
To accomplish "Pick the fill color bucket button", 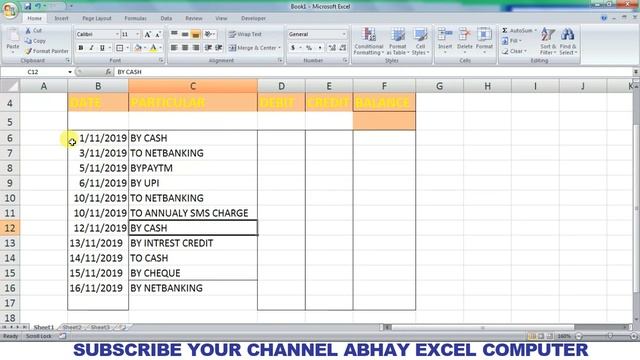I will 138,48.
